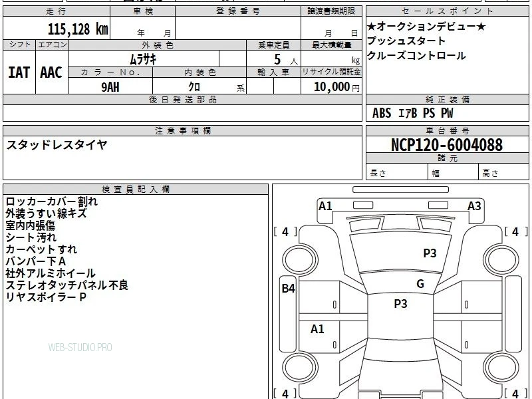The image size is (532, 399).
Task: Click the 車台番号 header
Action: pyautogui.click(x=447, y=130)
